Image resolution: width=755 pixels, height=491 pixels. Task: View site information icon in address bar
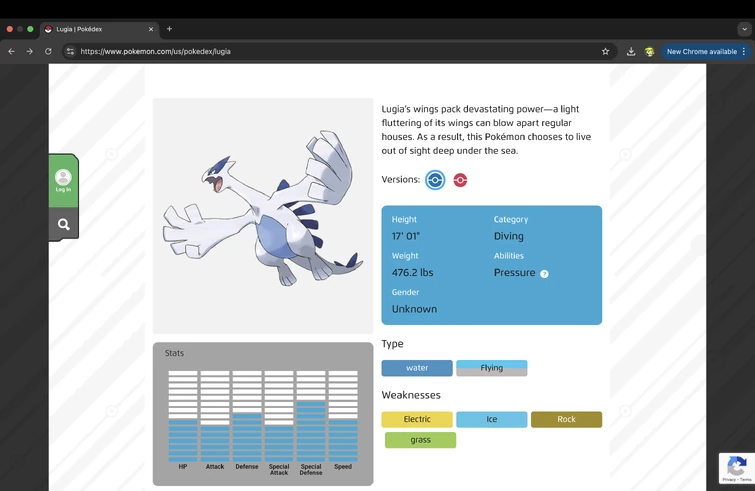70,52
